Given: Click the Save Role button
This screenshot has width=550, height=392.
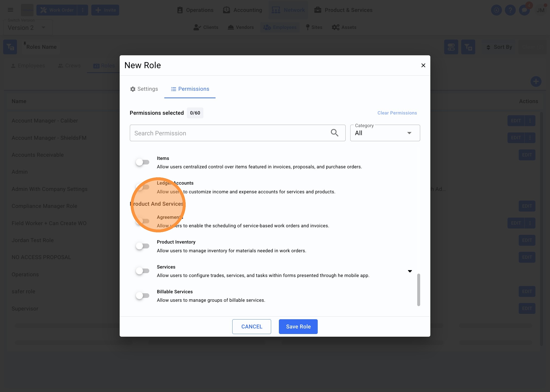Looking at the screenshot, I should pos(298,327).
